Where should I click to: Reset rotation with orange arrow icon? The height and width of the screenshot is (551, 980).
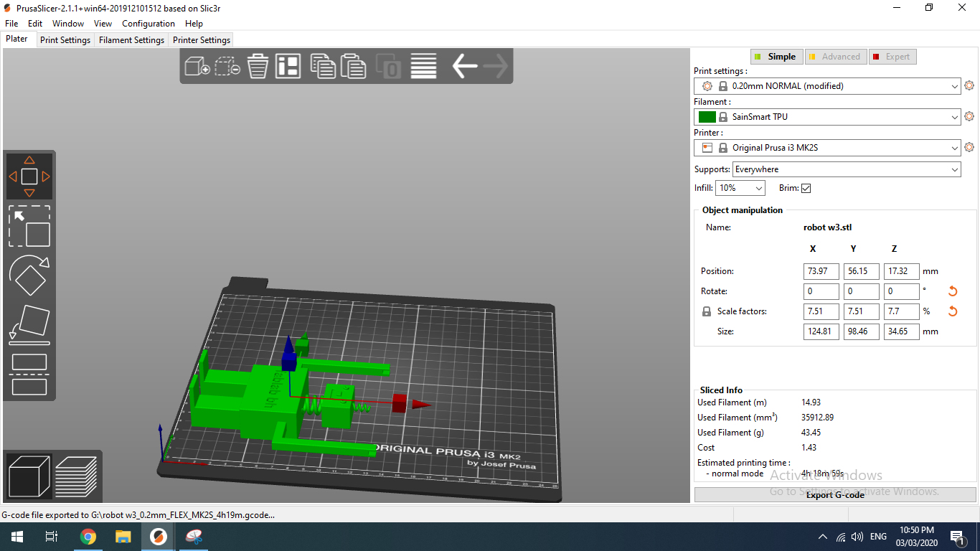pyautogui.click(x=953, y=291)
